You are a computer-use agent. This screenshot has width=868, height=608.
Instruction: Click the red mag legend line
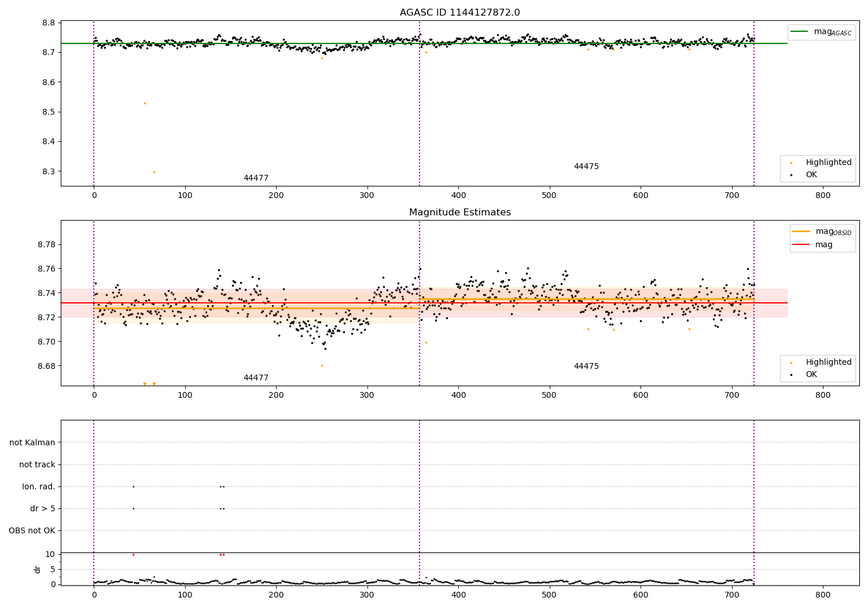point(801,245)
